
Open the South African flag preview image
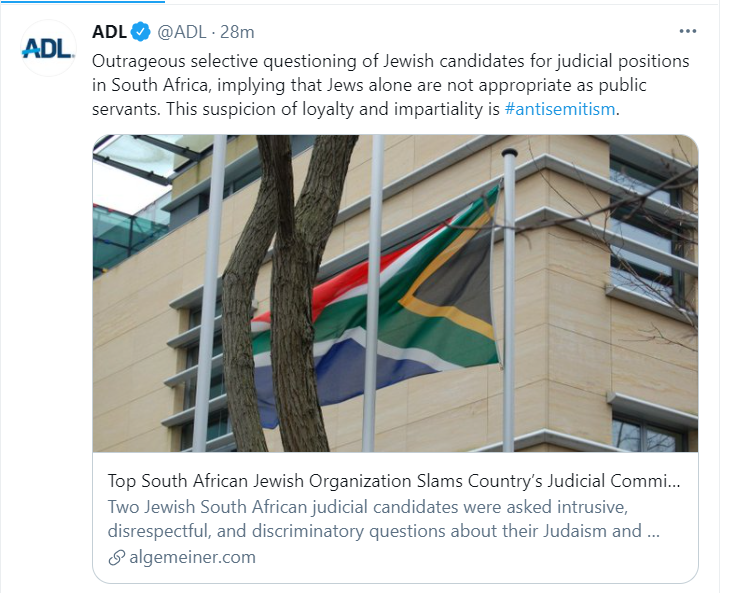pos(395,293)
